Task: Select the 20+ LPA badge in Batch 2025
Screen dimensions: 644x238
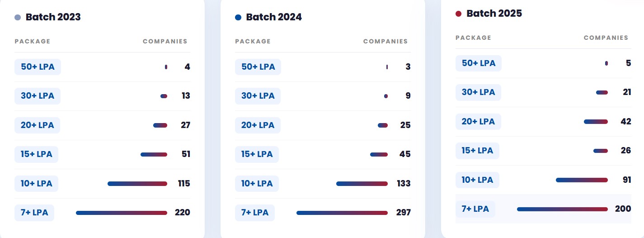Action: pos(478,122)
